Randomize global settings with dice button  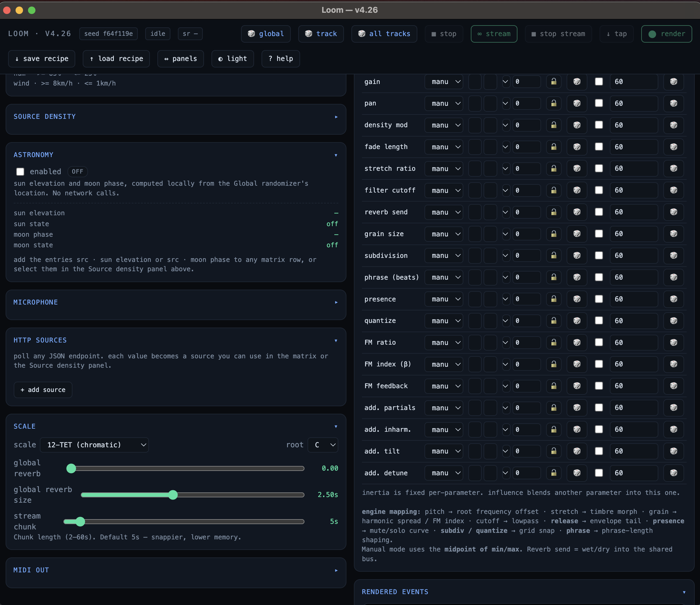point(266,34)
